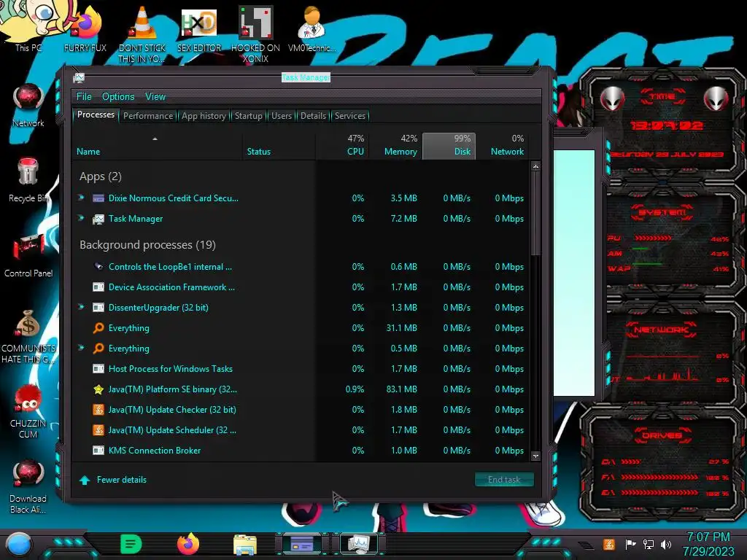Sort by the Name column header
This screenshot has width=747, height=560.
coord(158,146)
